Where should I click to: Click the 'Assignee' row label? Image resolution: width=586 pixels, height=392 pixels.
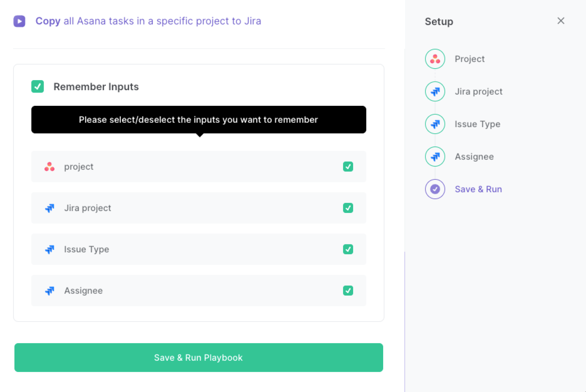tap(84, 291)
